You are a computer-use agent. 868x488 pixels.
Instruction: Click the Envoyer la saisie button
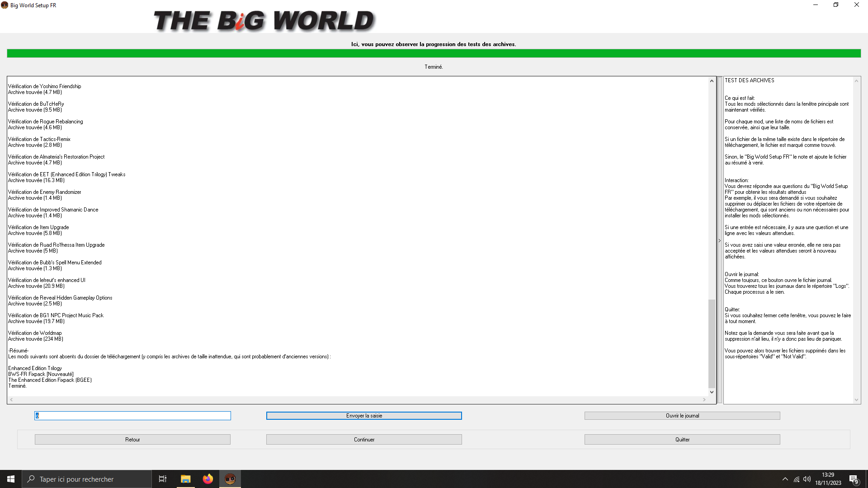tap(364, 416)
